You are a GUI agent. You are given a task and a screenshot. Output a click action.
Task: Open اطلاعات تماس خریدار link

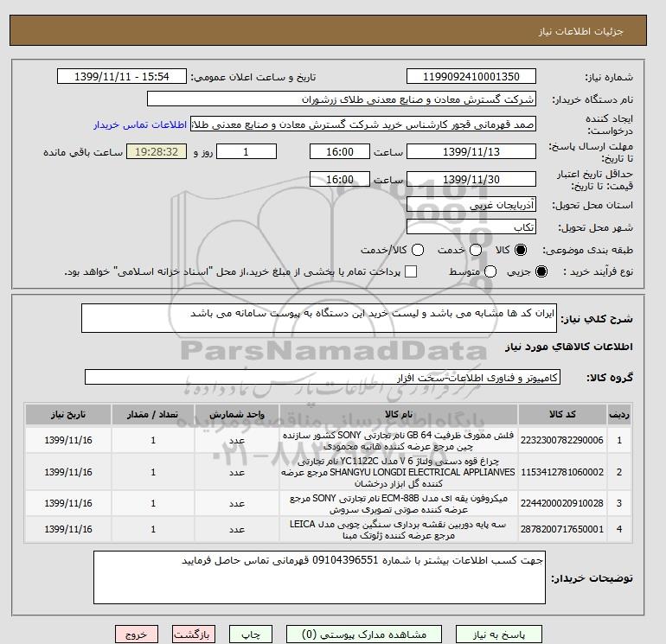140,124
